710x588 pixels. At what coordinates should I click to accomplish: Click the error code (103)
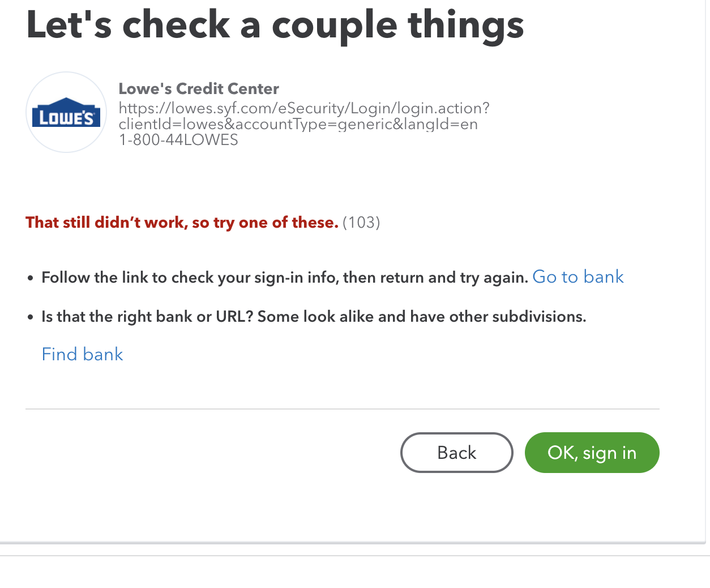point(361,223)
